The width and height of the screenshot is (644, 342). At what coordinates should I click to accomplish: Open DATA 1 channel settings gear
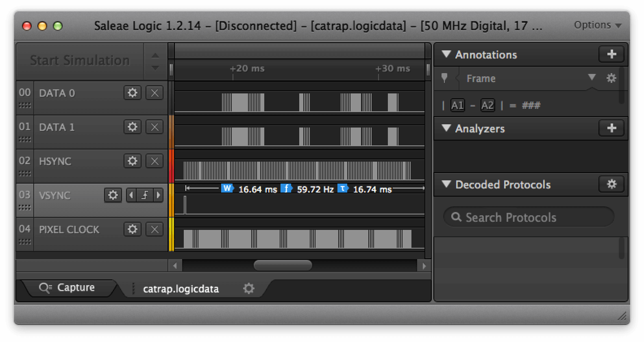(132, 127)
